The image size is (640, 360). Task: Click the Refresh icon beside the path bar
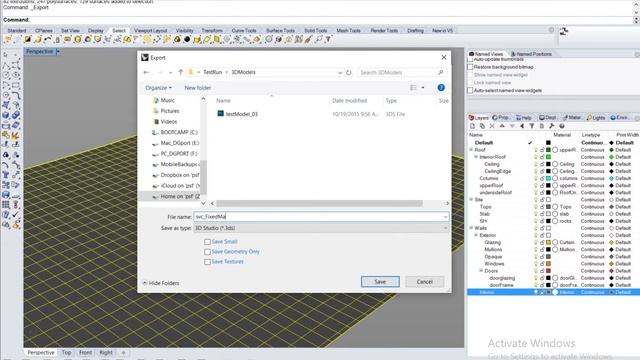click(349, 72)
